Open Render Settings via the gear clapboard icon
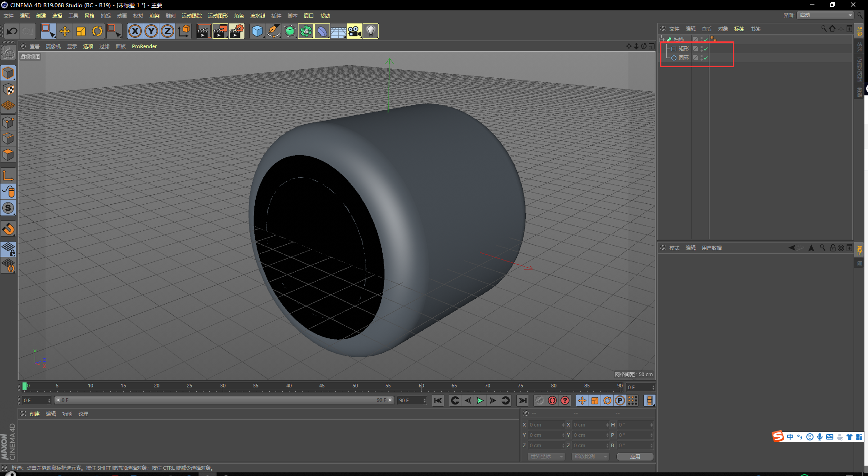 pos(236,31)
